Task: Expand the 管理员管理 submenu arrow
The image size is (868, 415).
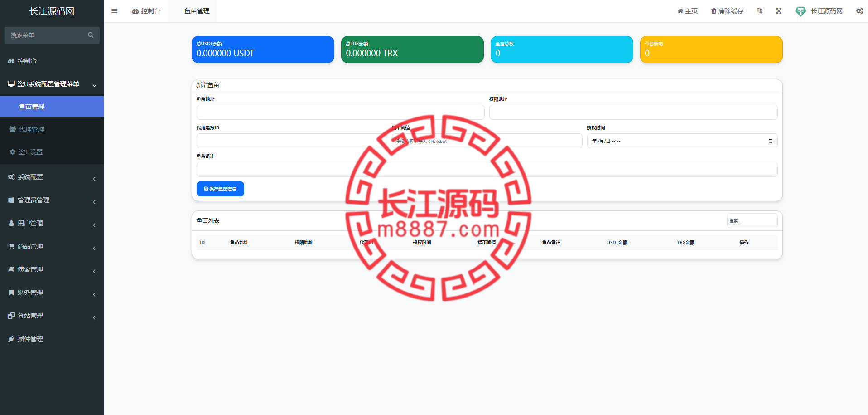Action: tap(94, 202)
